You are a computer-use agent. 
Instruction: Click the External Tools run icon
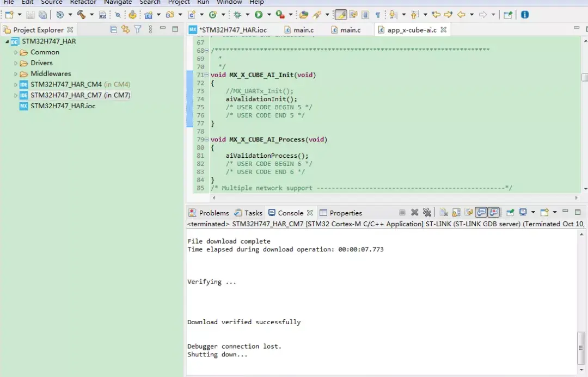coord(280,15)
